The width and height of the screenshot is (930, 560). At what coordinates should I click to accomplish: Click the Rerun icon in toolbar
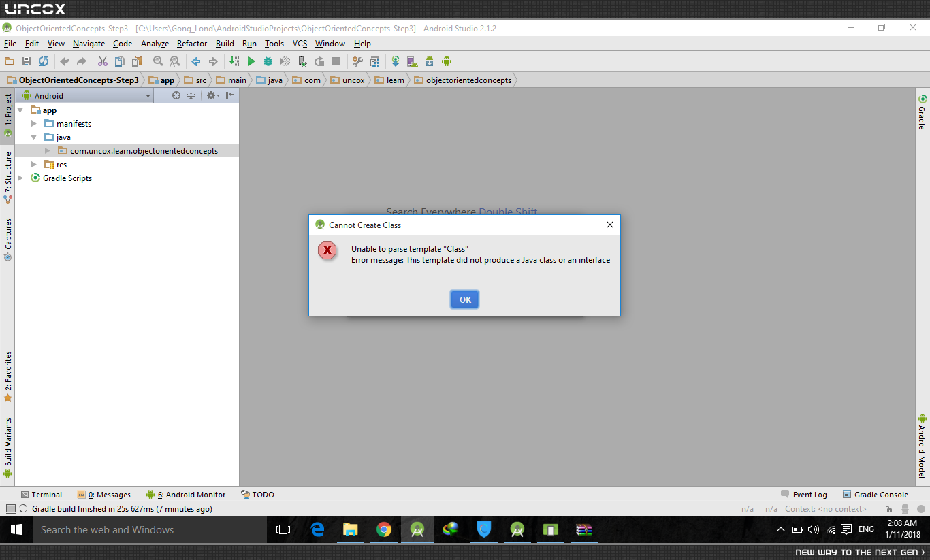tap(319, 61)
